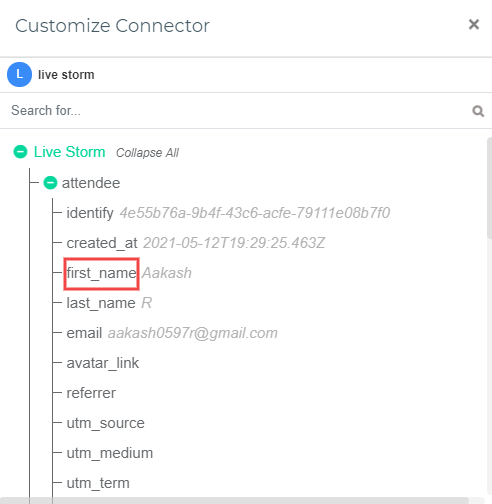
Task: Click the blue live storm avatar icon
Action: 19,74
